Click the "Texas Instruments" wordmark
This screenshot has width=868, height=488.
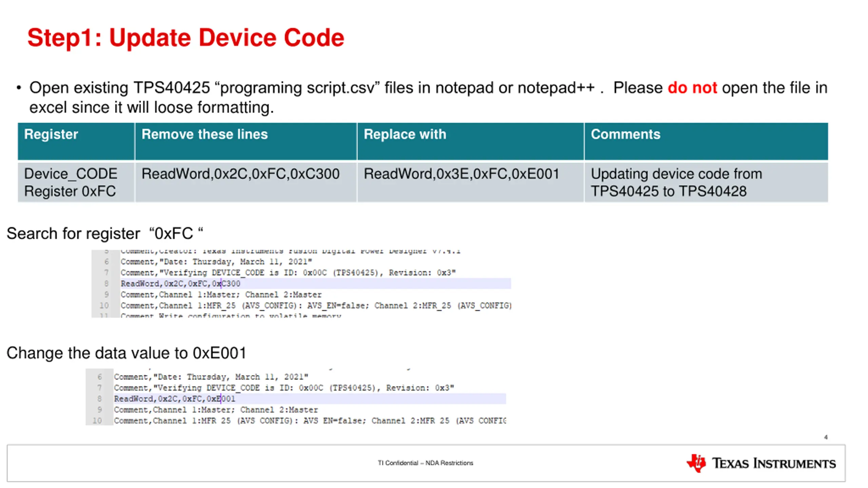click(x=774, y=463)
